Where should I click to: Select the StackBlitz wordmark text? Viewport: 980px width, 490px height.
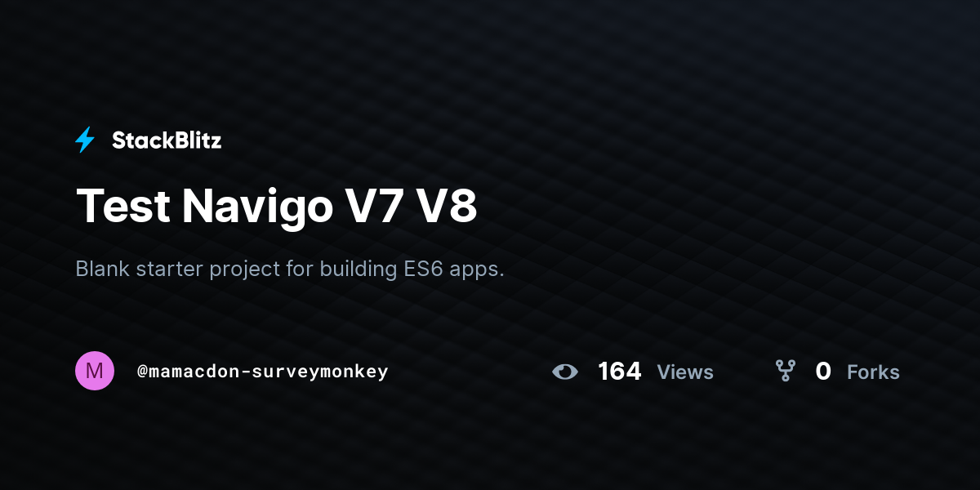pyautogui.click(x=167, y=140)
